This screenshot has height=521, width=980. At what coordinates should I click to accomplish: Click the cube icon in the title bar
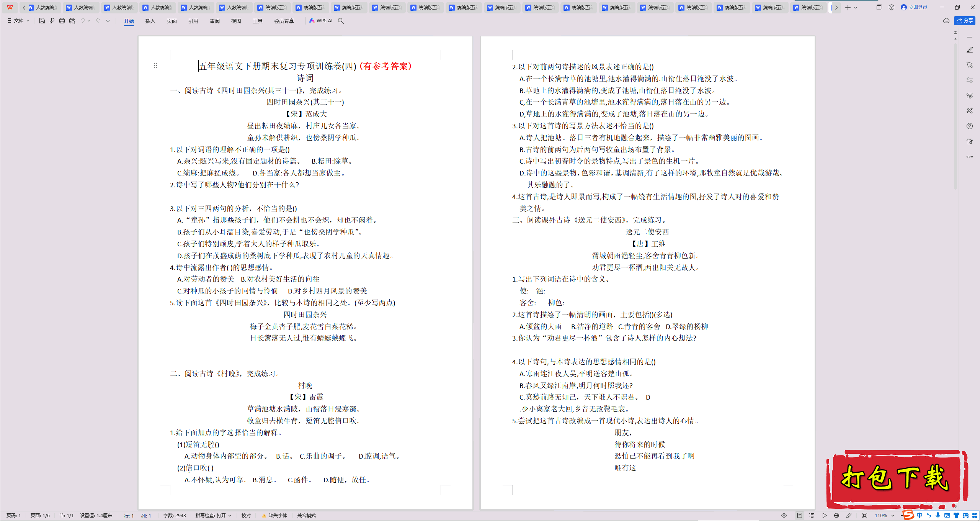(x=892, y=7)
